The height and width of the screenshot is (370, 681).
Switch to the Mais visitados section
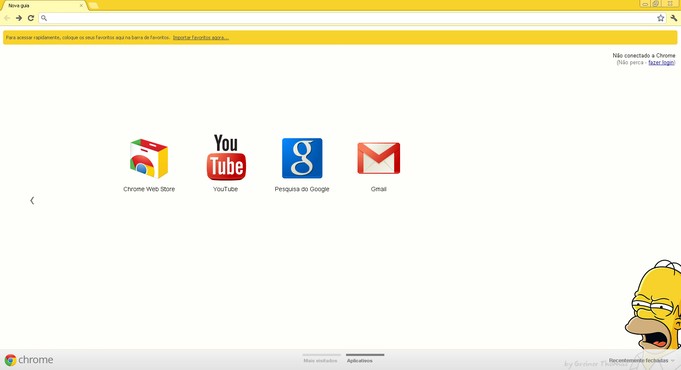[321, 360]
